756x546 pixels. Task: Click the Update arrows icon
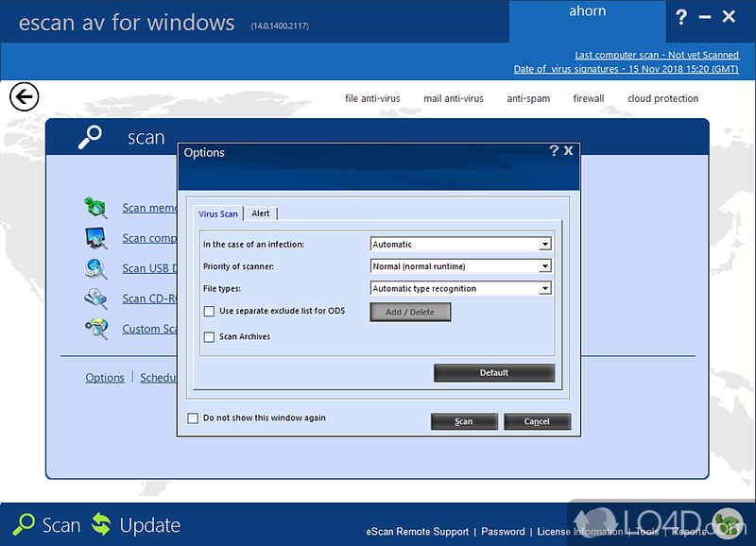[102, 525]
